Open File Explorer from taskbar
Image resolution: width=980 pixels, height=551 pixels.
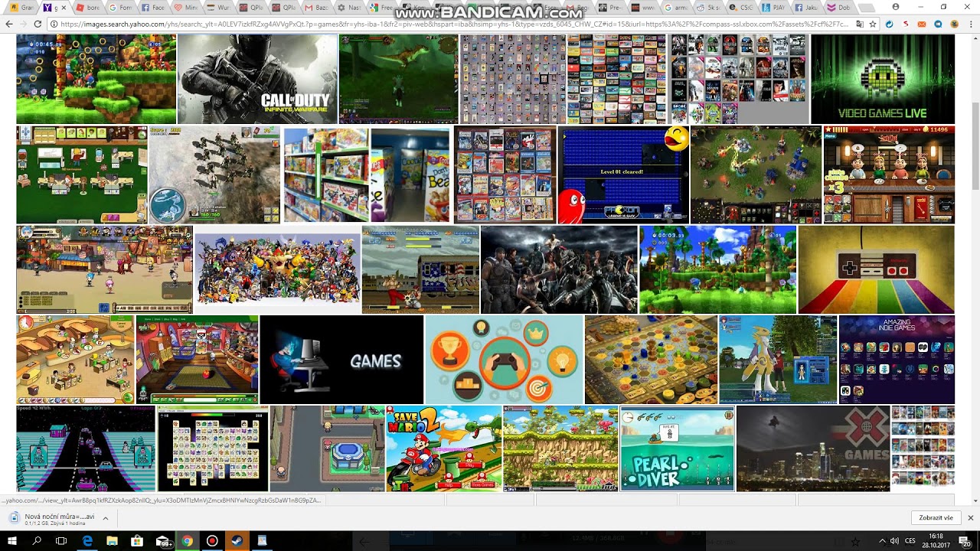click(x=112, y=541)
